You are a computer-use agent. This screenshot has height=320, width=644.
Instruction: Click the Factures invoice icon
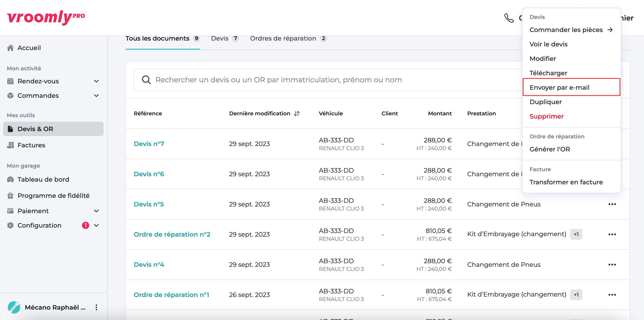(x=10, y=145)
